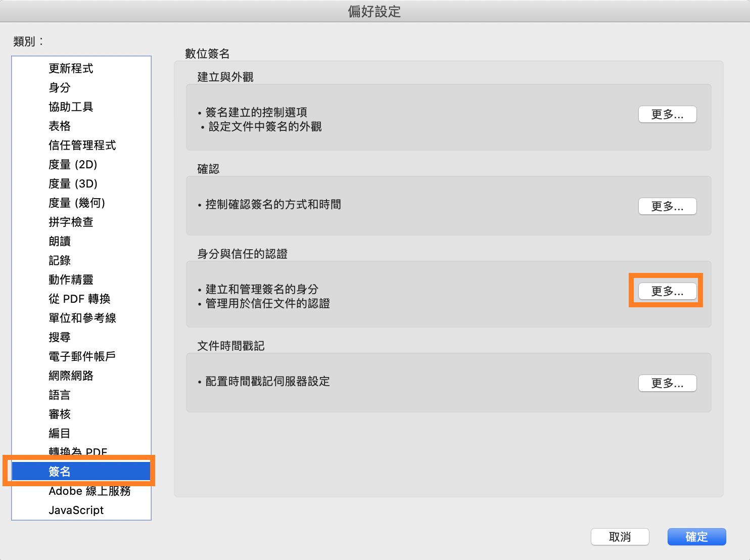Choose the 語言 category
The width and height of the screenshot is (750, 560).
[81, 395]
